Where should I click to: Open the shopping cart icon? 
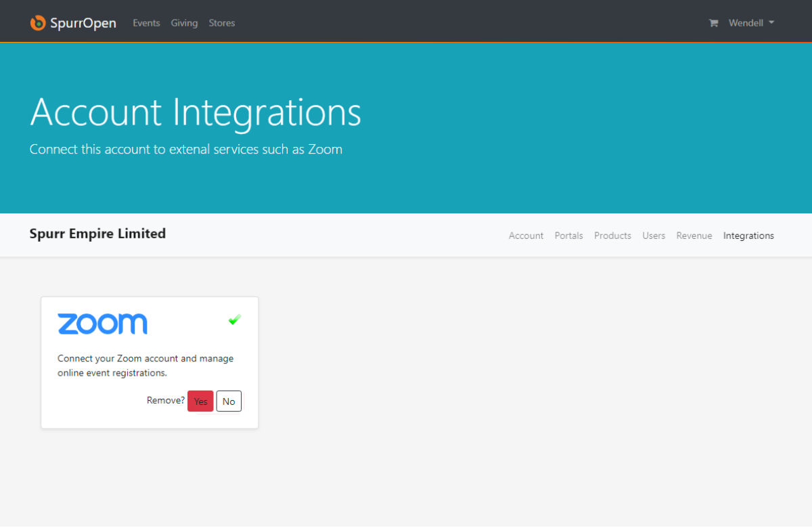coord(713,23)
